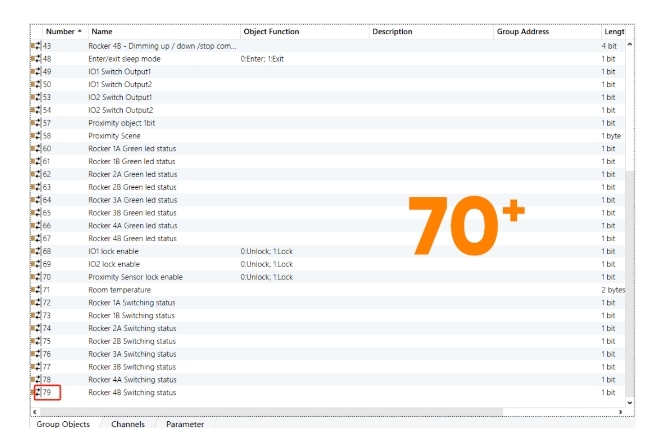Click the object icon next to number 60
Screen dimensions: 654x433
[35, 148]
